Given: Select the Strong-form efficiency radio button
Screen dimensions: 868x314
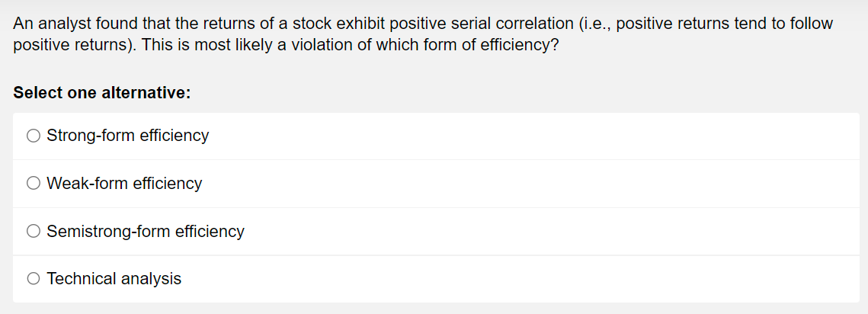Looking at the screenshot, I should pyautogui.click(x=34, y=136).
